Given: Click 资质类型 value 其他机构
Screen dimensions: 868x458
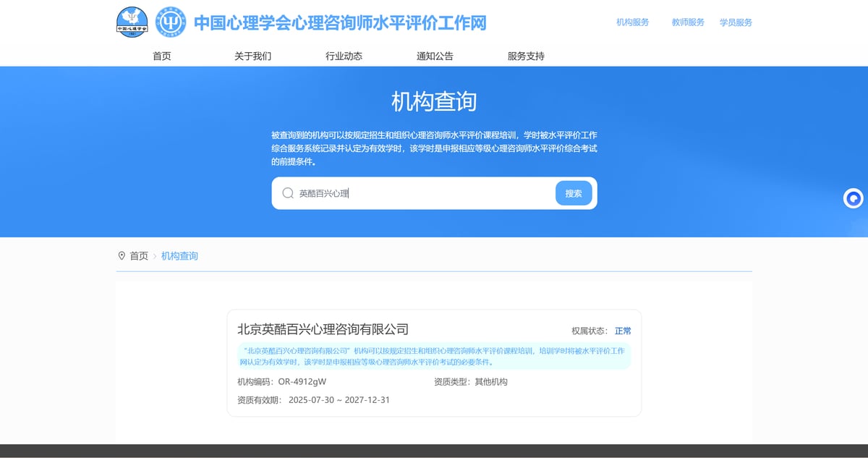Looking at the screenshot, I should pos(491,381).
